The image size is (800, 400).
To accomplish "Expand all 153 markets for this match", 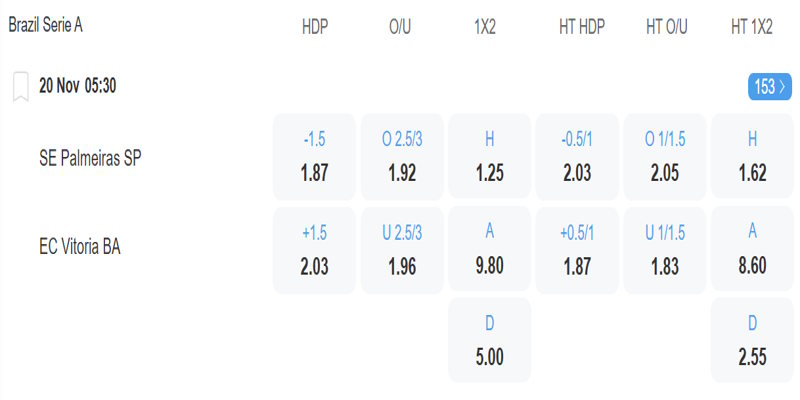I will tap(769, 87).
